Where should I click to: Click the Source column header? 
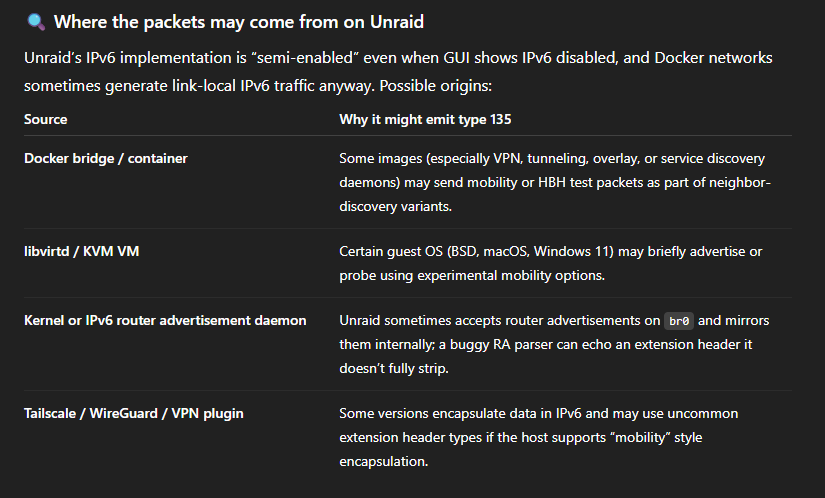46,119
